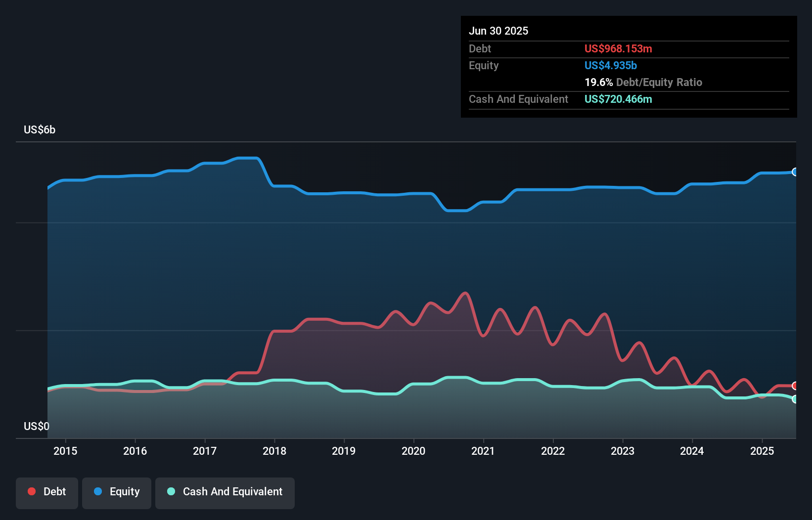The width and height of the screenshot is (812, 520).
Task: Hide the Cash And Equivalent series
Action: tap(225, 492)
